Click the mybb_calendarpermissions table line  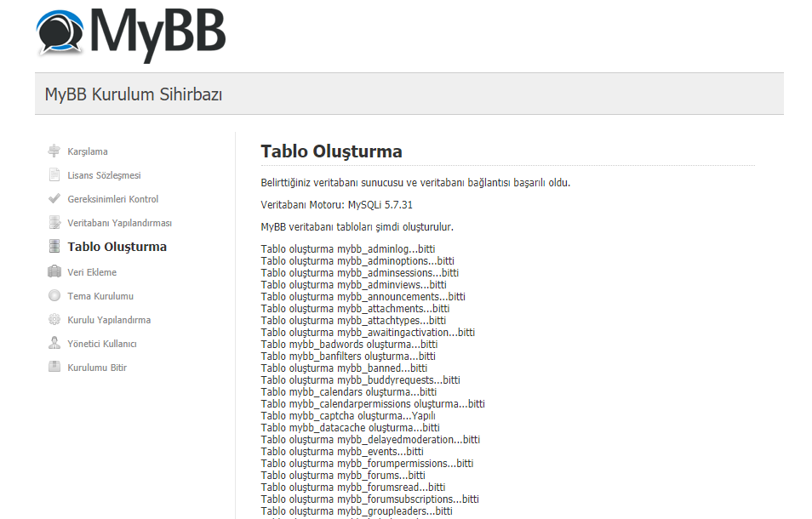[373, 403]
